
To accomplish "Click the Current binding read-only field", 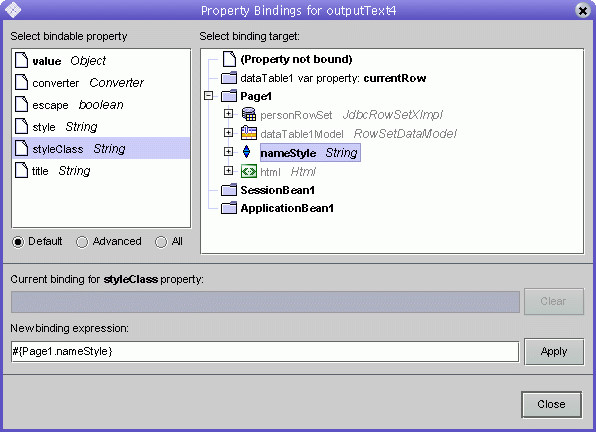I will coord(265,302).
